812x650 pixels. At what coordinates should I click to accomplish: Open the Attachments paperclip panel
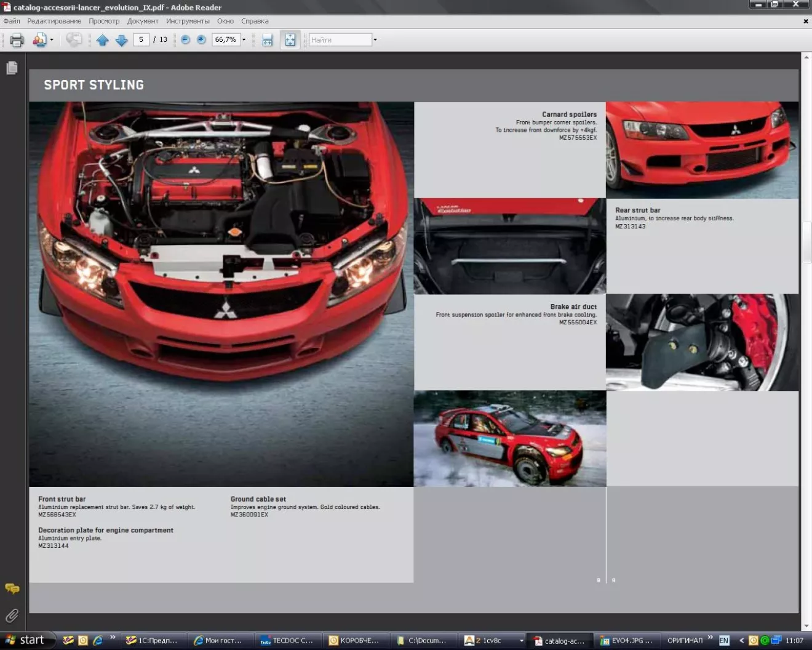click(x=12, y=616)
